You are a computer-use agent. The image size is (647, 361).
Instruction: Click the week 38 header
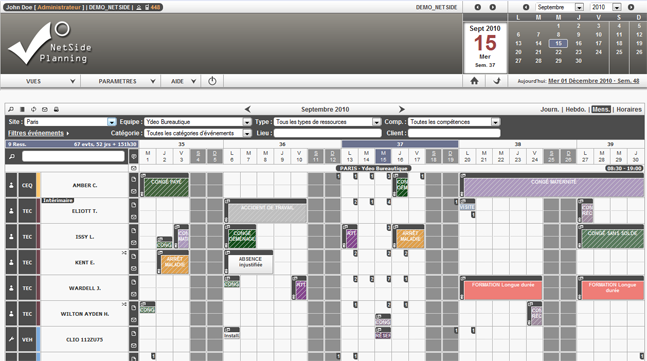click(x=517, y=144)
